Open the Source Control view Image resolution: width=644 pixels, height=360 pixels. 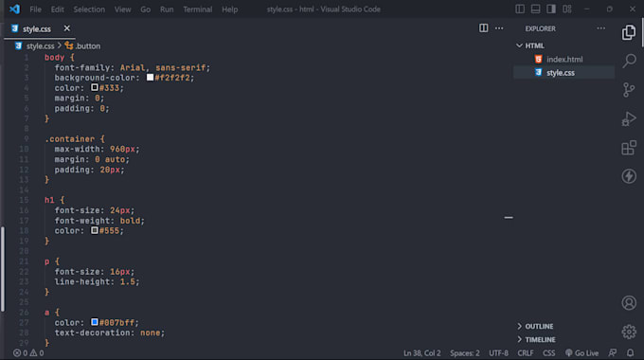click(x=629, y=90)
